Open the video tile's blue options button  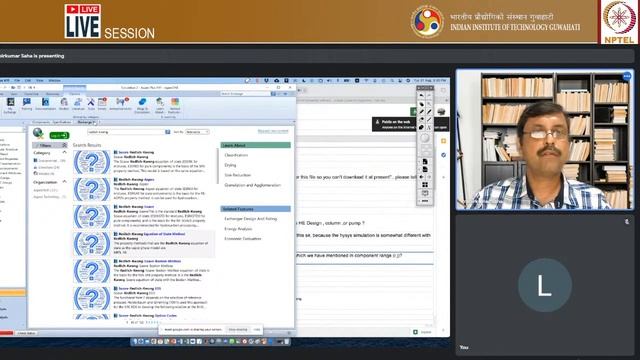[627, 76]
